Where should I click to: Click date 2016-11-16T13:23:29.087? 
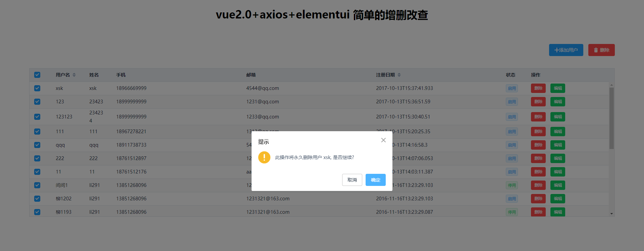coord(405,212)
